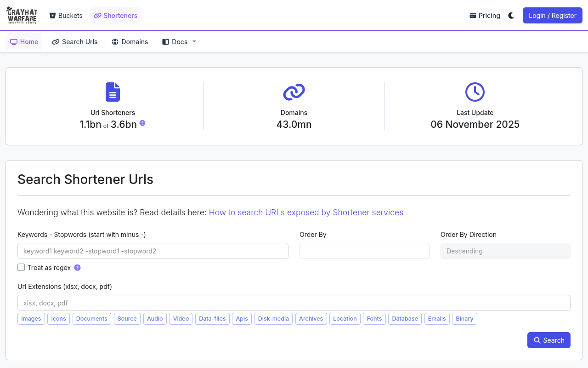Toggle dark mode moon icon
588x368 pixels.
coord(511,16)
